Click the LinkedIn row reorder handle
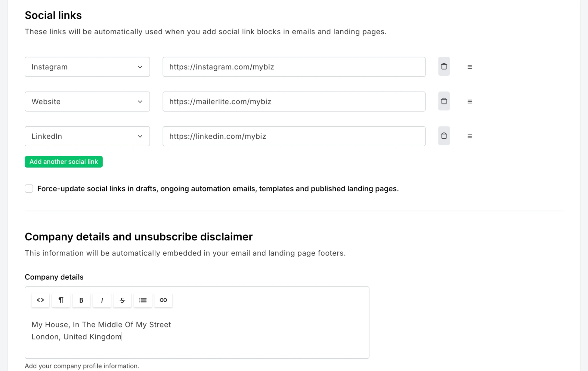The width and height of the screenshot is (588, 371). pyautogui.click(x=469, y=136)
